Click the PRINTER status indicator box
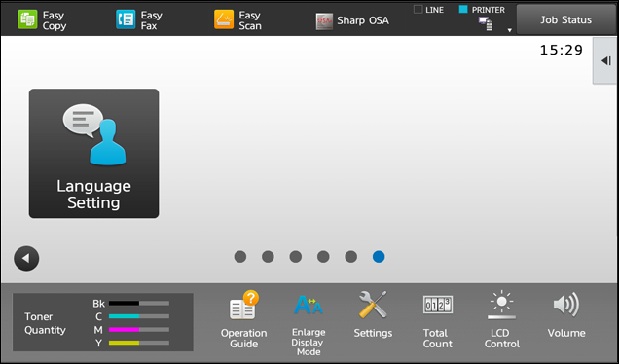The height and width of the screenshot is (364, 619). [463, 9]
